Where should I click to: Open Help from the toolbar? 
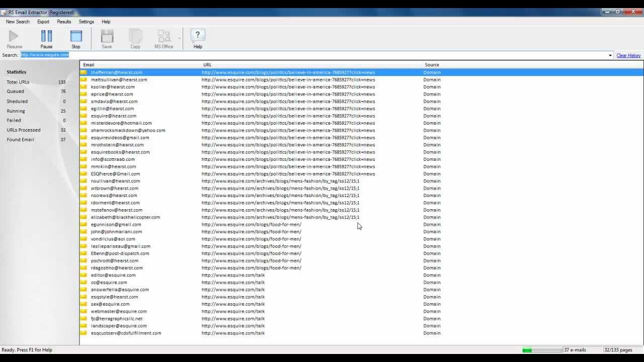point(198,39)
